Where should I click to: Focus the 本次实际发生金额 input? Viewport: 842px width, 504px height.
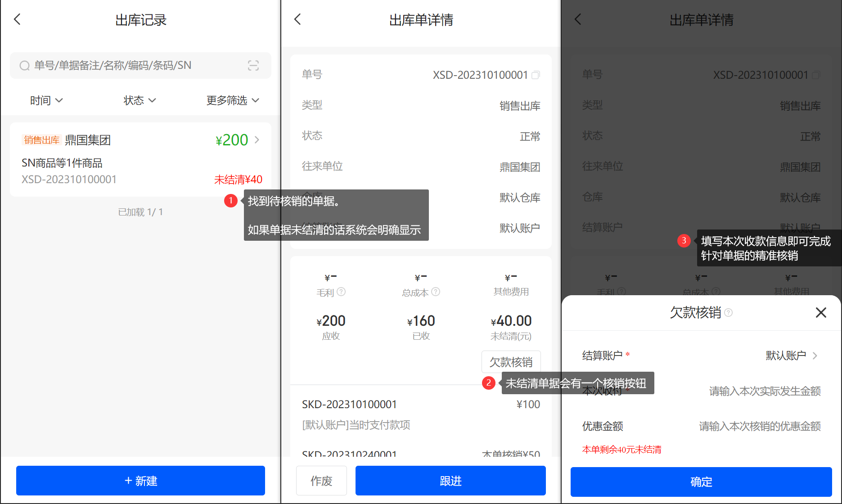click(765, 391)
